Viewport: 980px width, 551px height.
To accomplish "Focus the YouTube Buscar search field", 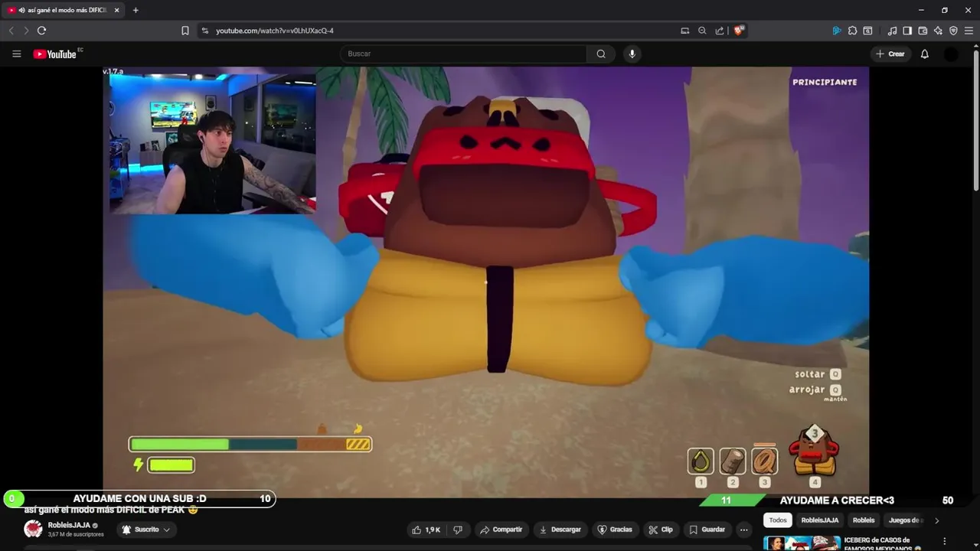I will tap(463, 54).
